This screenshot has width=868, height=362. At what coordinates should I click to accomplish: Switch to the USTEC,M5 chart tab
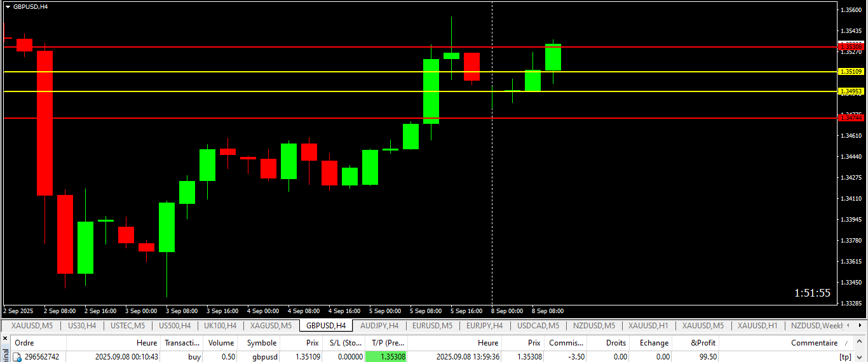[x=128, y=326]
